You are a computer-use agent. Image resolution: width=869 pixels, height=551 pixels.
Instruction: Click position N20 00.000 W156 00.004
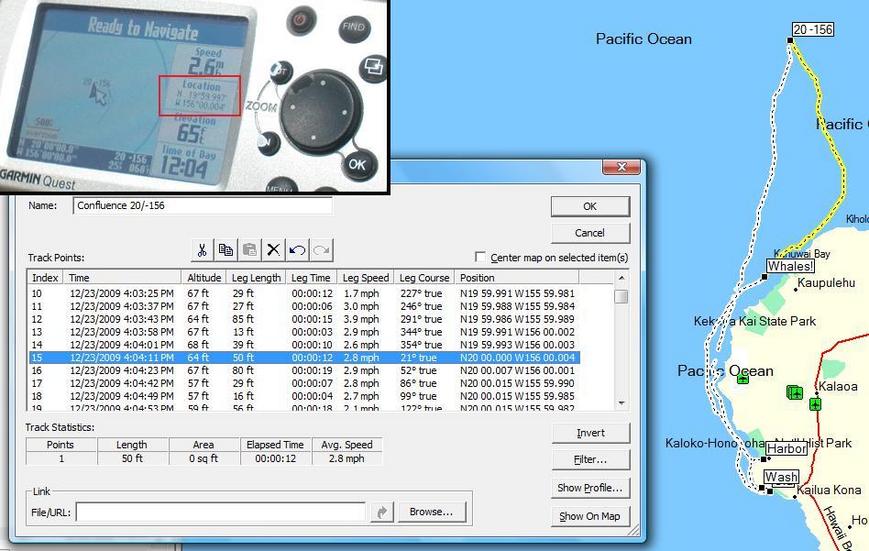tap(517, 358)
